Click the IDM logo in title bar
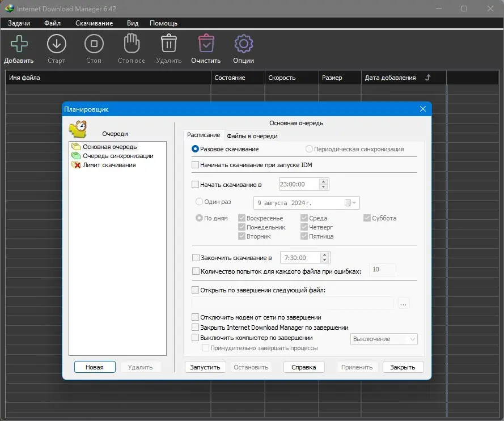 9,8
